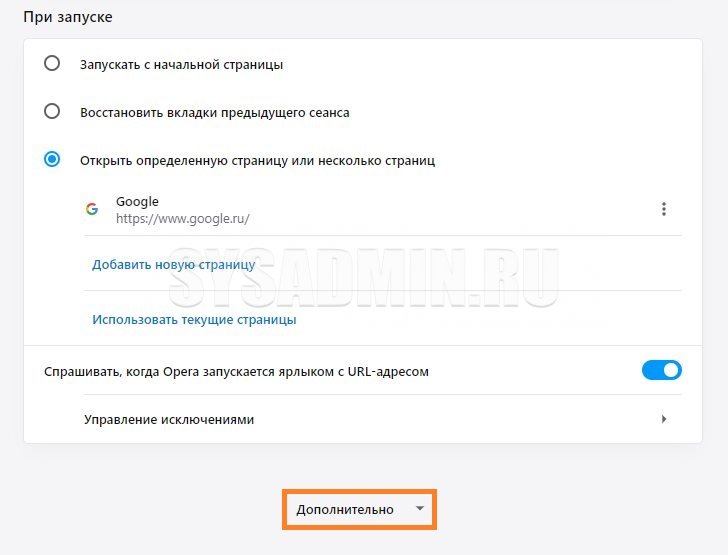This screenshot has width=728, height=555.
Task: Click the 'Дополнительно' button label text
Action: point(345,509)
